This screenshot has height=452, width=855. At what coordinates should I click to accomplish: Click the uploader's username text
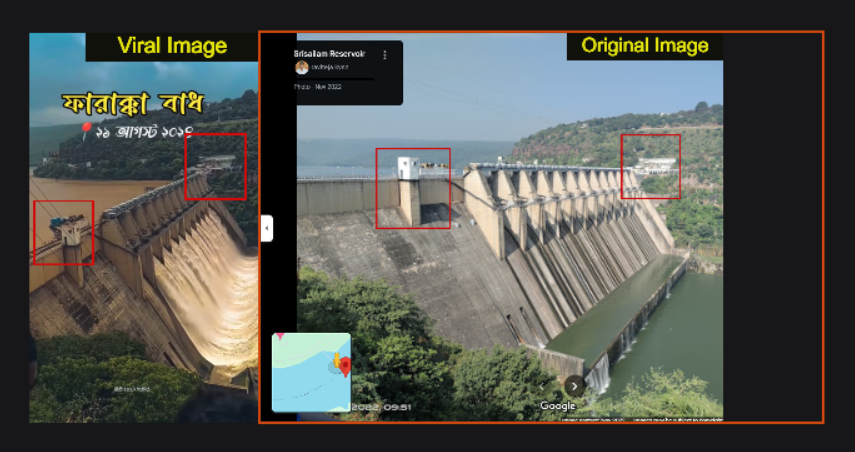click(x=330, y=67)
